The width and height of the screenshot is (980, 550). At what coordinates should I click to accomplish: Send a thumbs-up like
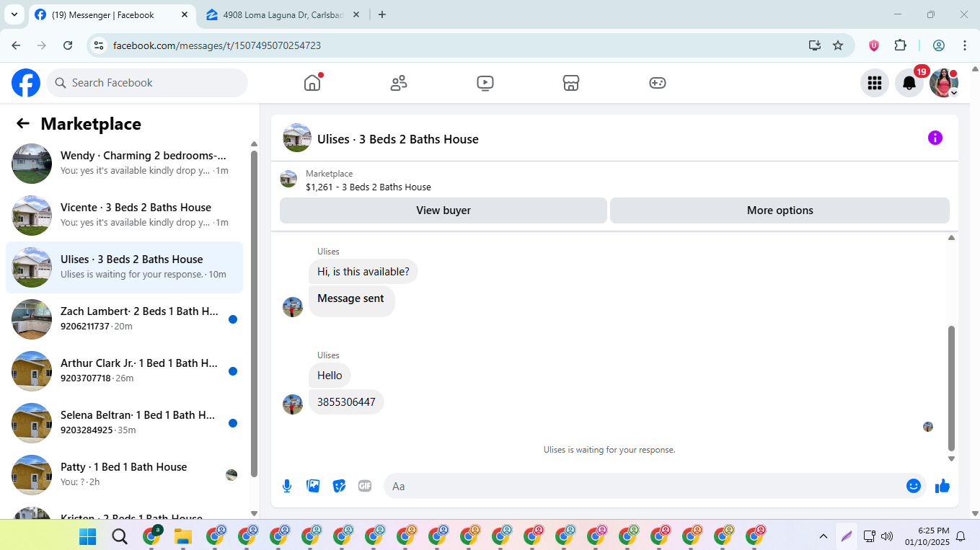pos(943,487)
